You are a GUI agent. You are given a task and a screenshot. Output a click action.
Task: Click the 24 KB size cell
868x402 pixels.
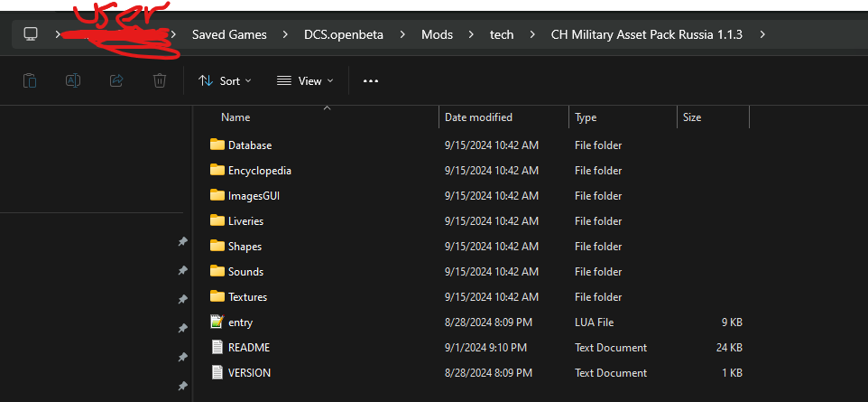pos(729,348)
